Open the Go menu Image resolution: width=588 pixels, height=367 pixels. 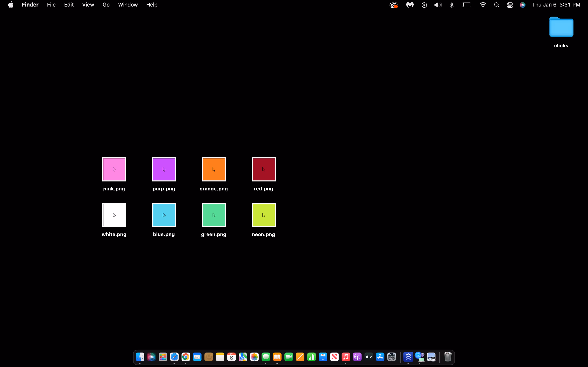coord(106,5)
